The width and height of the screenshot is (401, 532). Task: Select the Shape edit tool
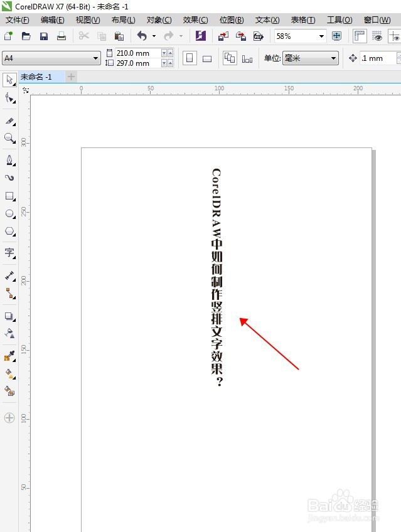point(9,98)
